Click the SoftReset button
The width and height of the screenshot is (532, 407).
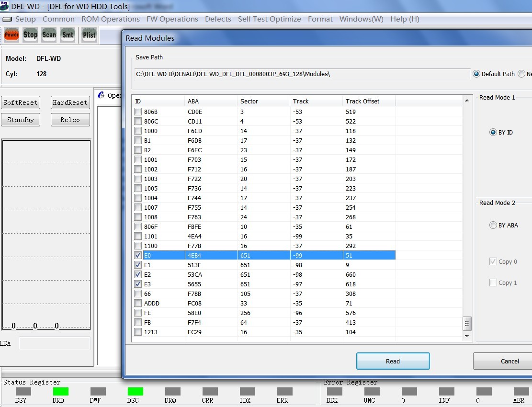(x=21, y=102)
